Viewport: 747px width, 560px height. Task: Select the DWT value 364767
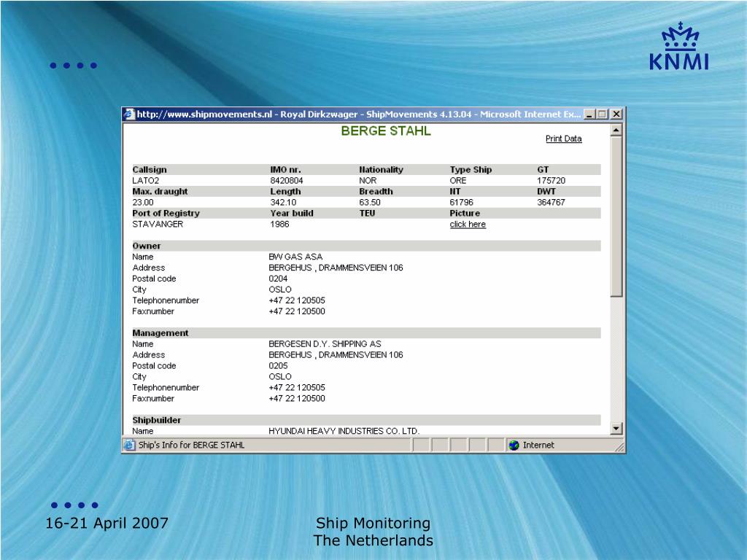pyautogui.click(x=551, y=203)
